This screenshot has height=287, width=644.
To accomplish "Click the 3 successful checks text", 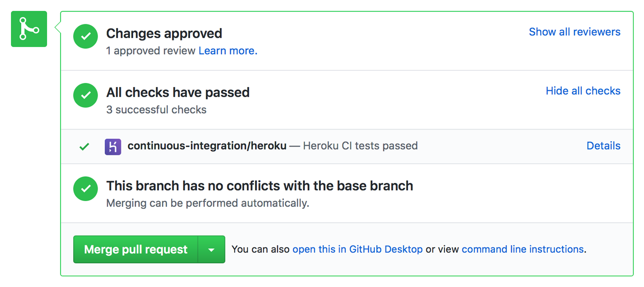I will 156,110.
